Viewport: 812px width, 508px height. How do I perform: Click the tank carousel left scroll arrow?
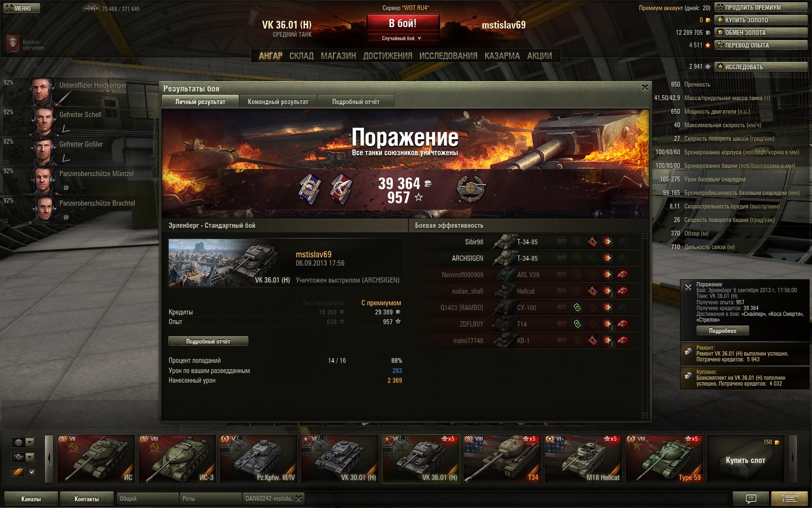[49, 459]
